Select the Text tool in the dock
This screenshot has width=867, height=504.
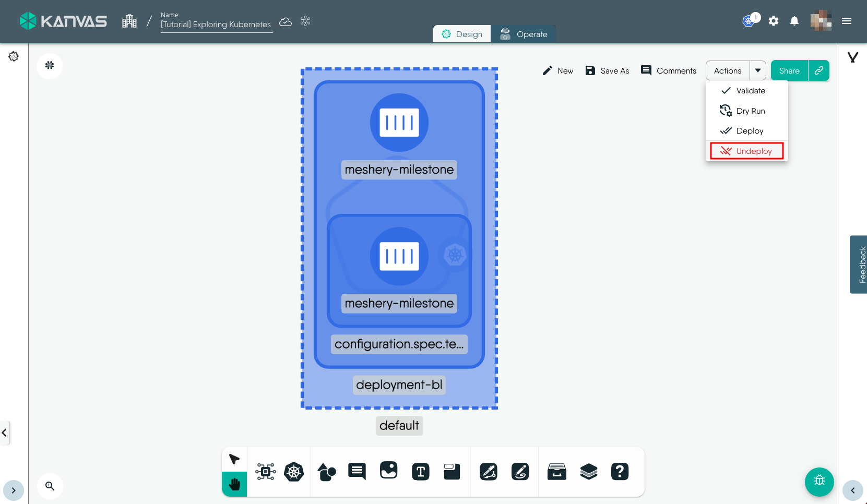(420, 472)
